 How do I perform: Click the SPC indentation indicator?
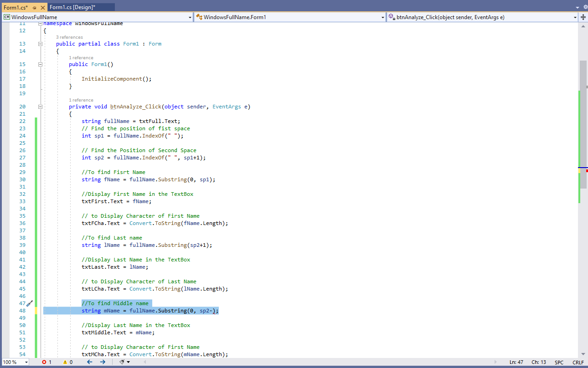[x=559, y=362]
